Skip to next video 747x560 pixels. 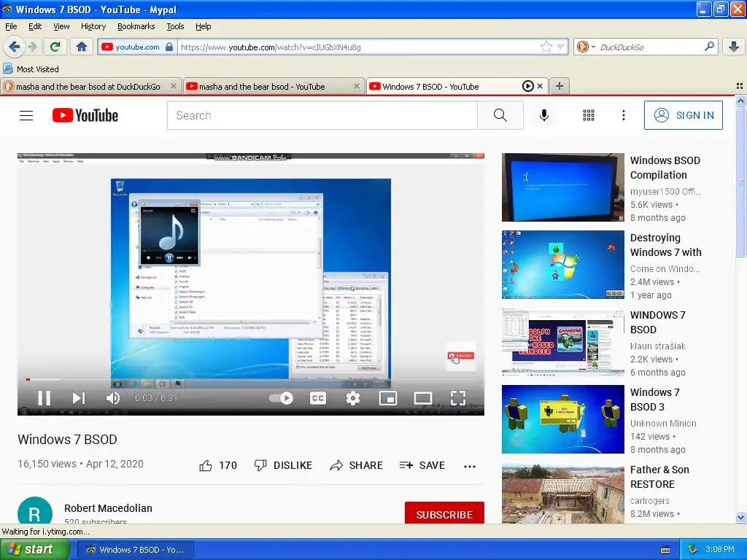[x=79, y=398]
